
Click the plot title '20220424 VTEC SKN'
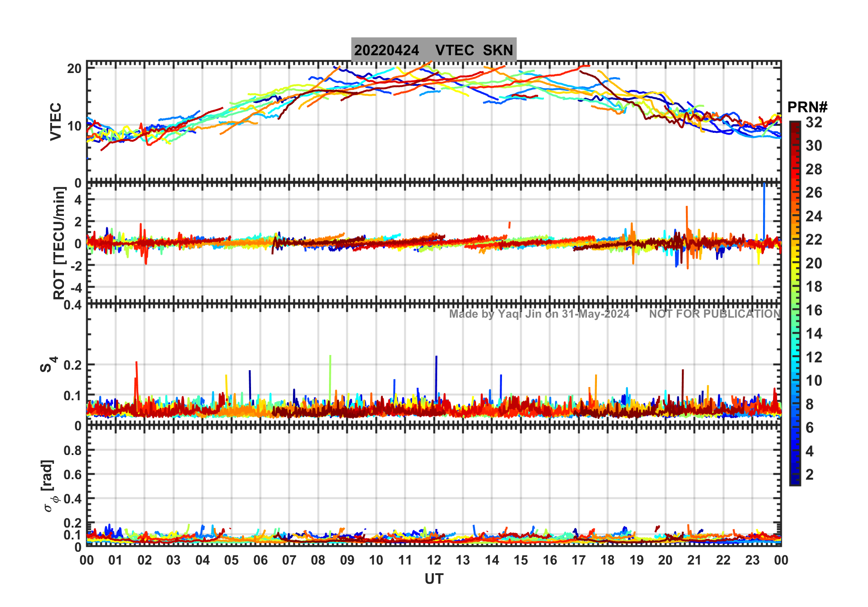(x=434, y=50)
